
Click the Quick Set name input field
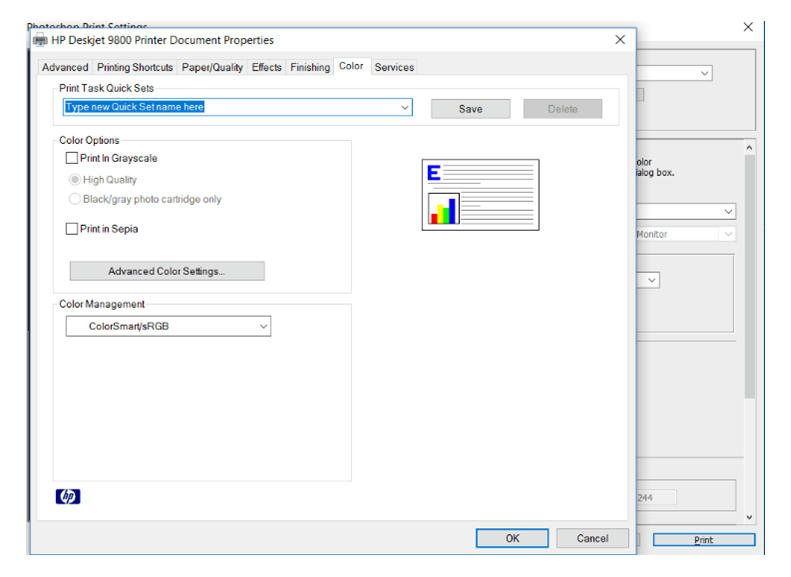230,107
